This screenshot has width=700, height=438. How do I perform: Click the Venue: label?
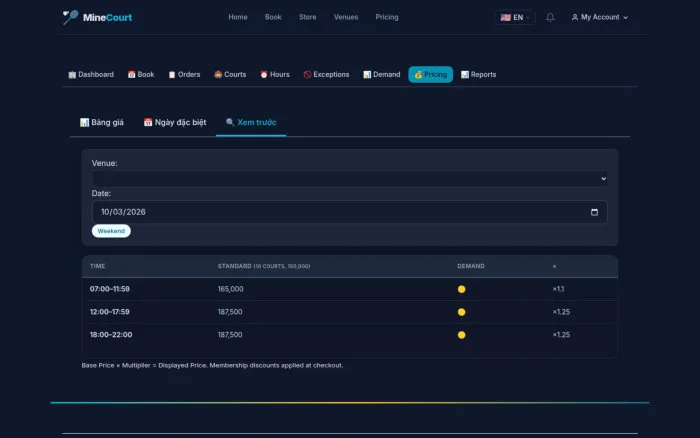point(104,163)
